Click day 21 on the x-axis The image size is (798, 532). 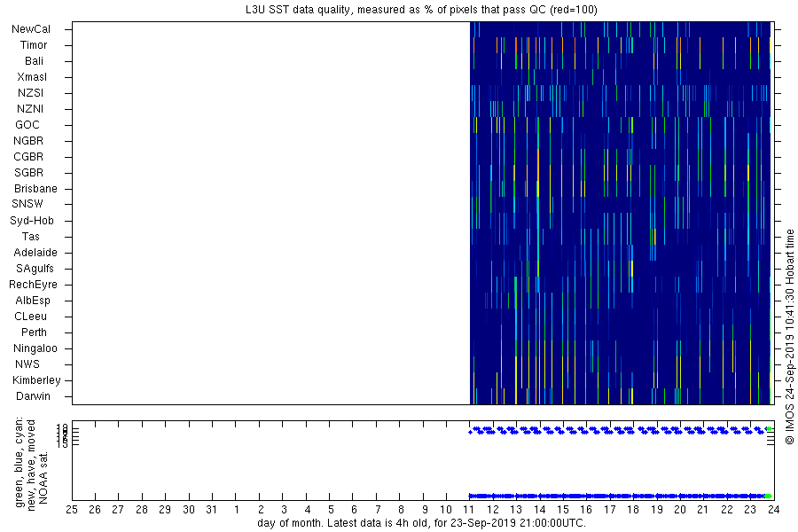(703, 510)
